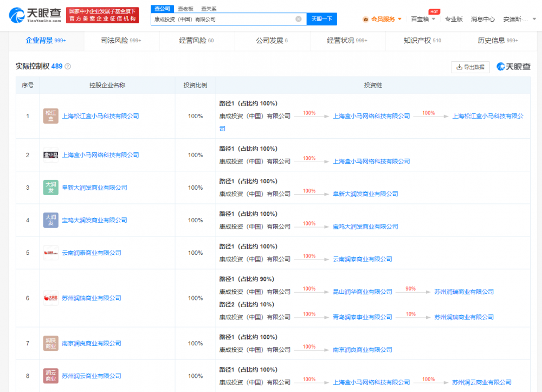Open 宝鸡大润发商业有限公司 in name column
Image resolution: width=542 pixels, height=392 pixels.
tap(94, 220)
